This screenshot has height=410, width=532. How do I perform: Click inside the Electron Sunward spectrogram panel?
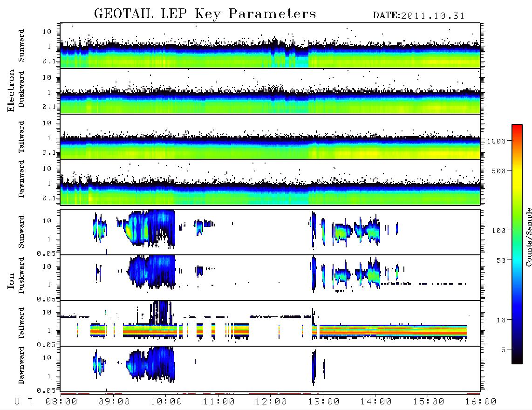click(270, 46)
